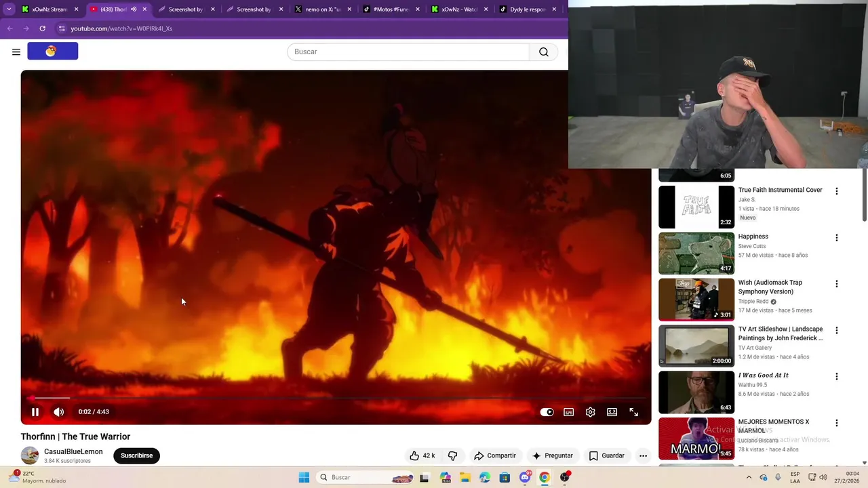Open the True Faith Instrumental Cover thumbnail

(696, 207)
